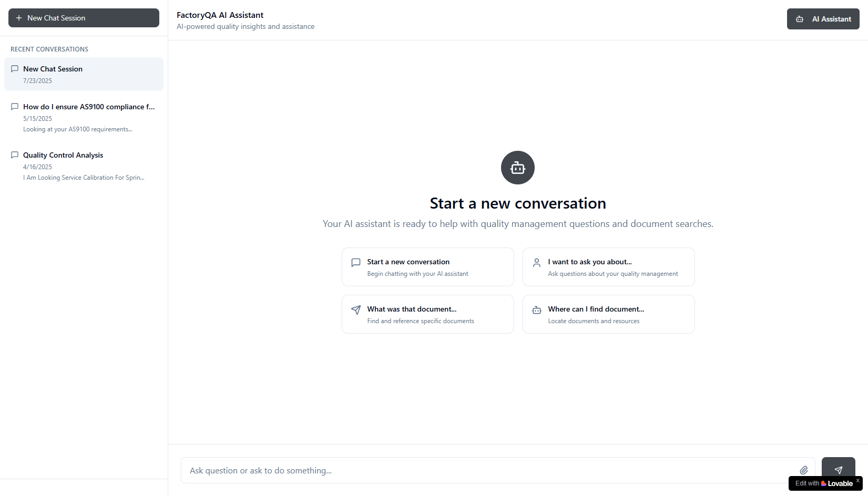Image resolution: width=868 pixels, height=496 pixels.
Task: Click 'Ask questions about your quality management' text
Action: coord(613,274)
